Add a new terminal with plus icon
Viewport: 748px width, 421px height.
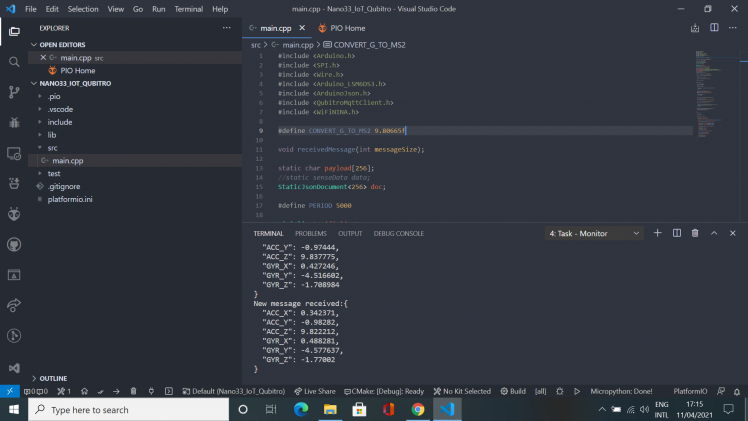point(658,233)
